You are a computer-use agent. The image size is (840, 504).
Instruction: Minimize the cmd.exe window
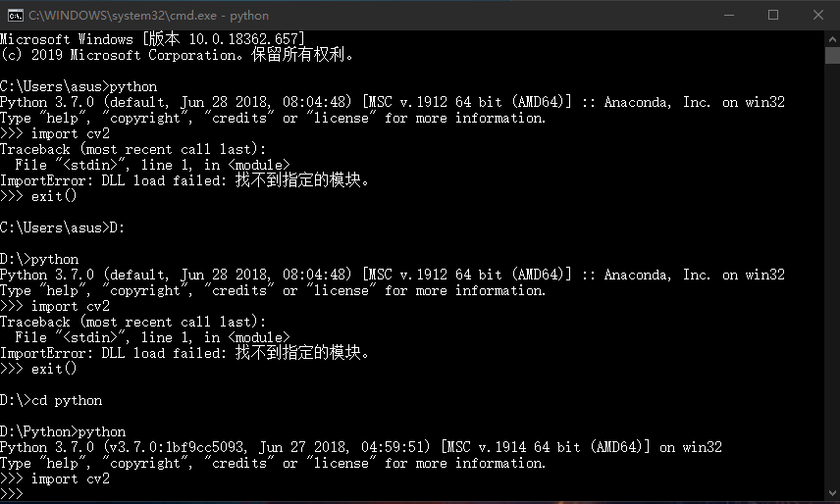click(x=728, y=15)
